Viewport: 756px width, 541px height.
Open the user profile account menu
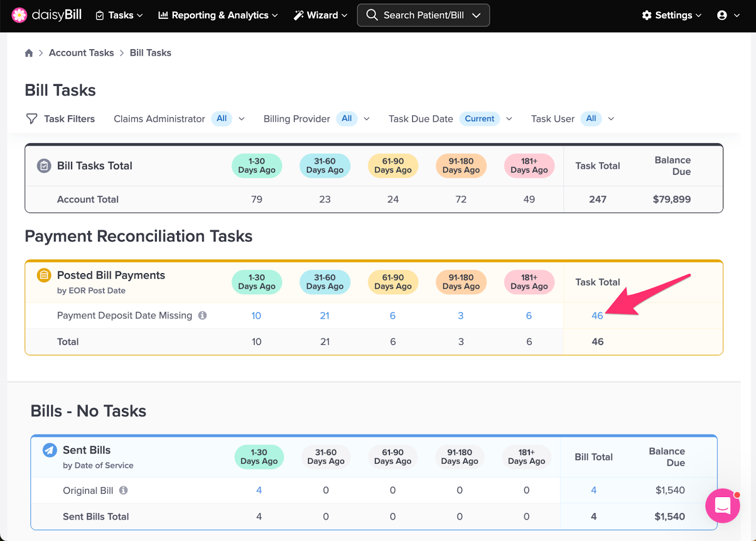(728, 15)
